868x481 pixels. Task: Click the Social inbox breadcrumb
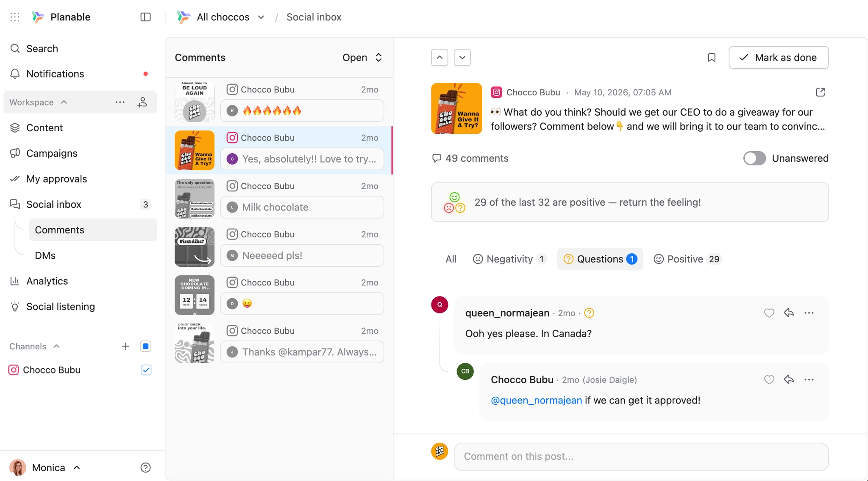click(314, 17)
